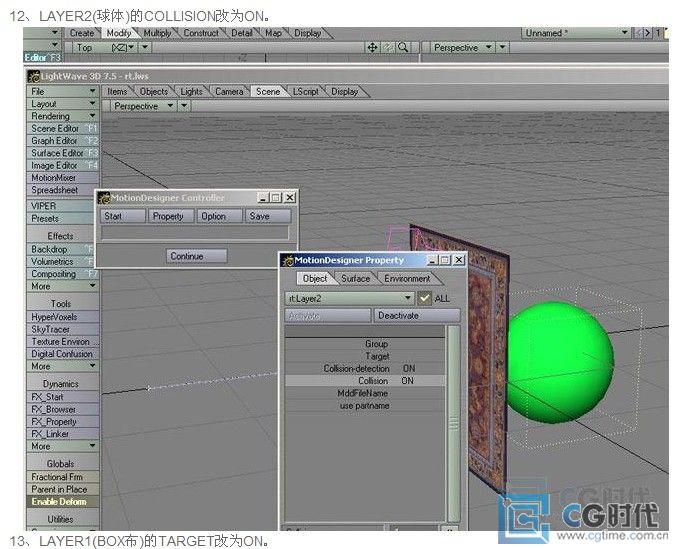Screen dimensions: 673x549
Task: Launch MotionMixer
Action: [x=63, y=178]
